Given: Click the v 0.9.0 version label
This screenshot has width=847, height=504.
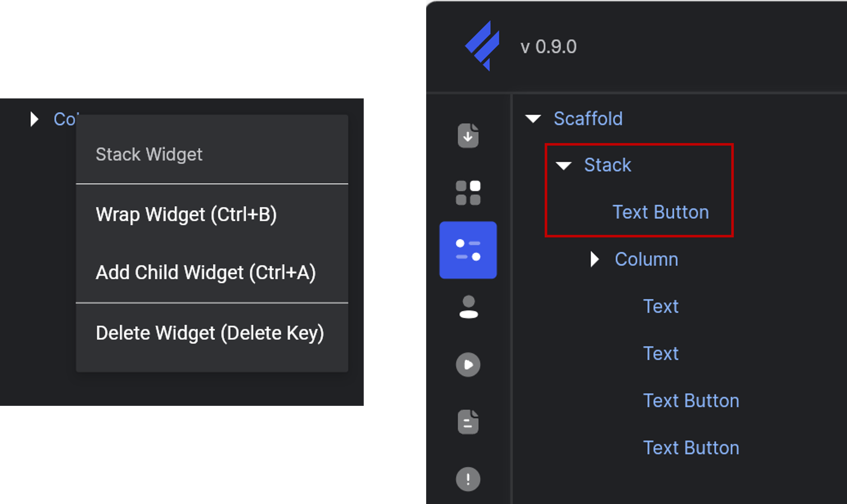Looking at the screenshot, I should tap(548, 46).
